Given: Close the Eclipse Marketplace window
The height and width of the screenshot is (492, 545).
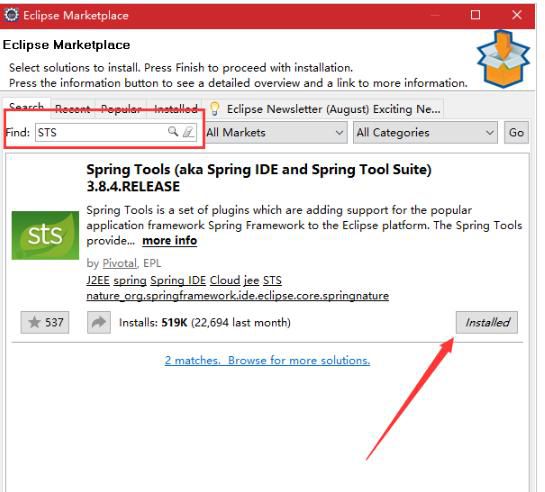Looking at the screenshot, I should point(517,15).
